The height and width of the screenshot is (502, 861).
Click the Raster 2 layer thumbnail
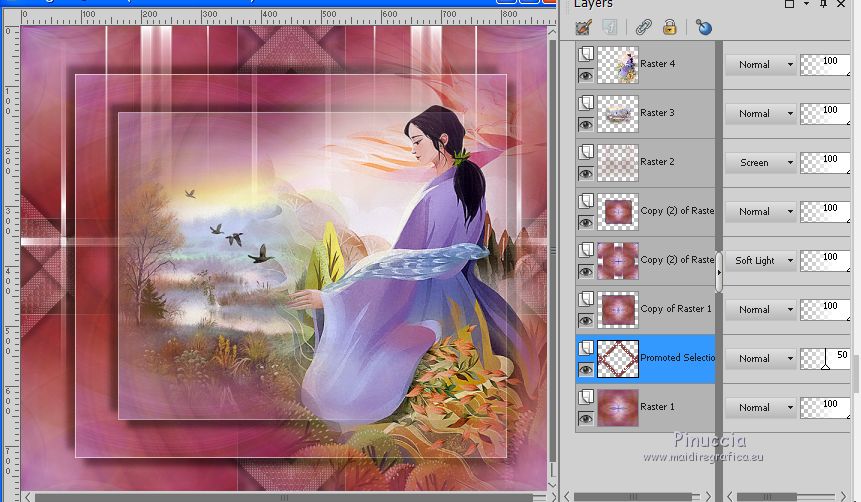coord(618,163)
